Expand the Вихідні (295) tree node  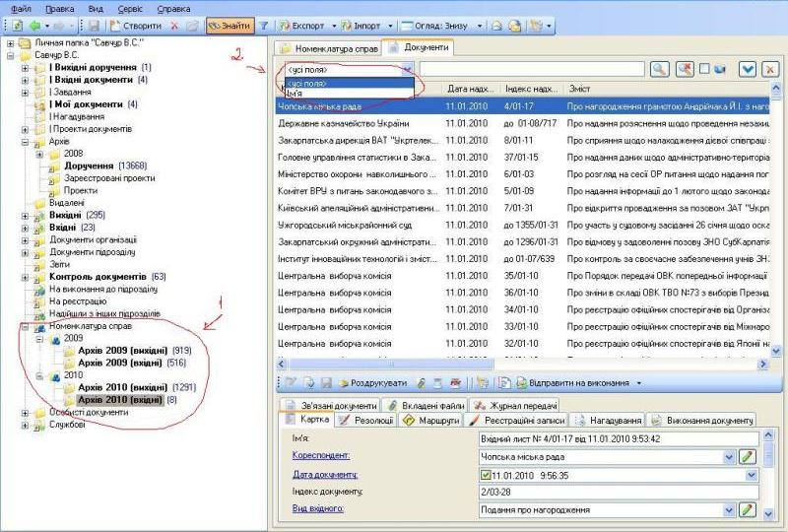tap(26, 216)
